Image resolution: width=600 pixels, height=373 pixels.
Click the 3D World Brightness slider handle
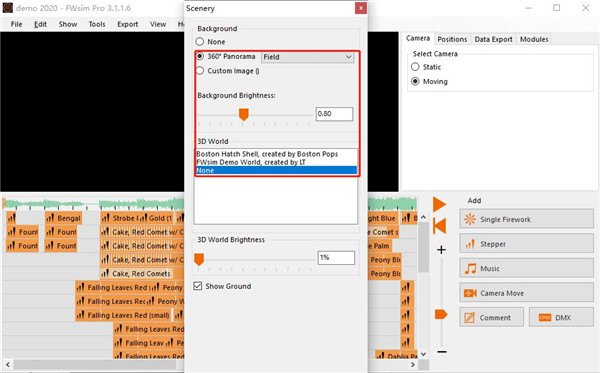coord(199,259)
